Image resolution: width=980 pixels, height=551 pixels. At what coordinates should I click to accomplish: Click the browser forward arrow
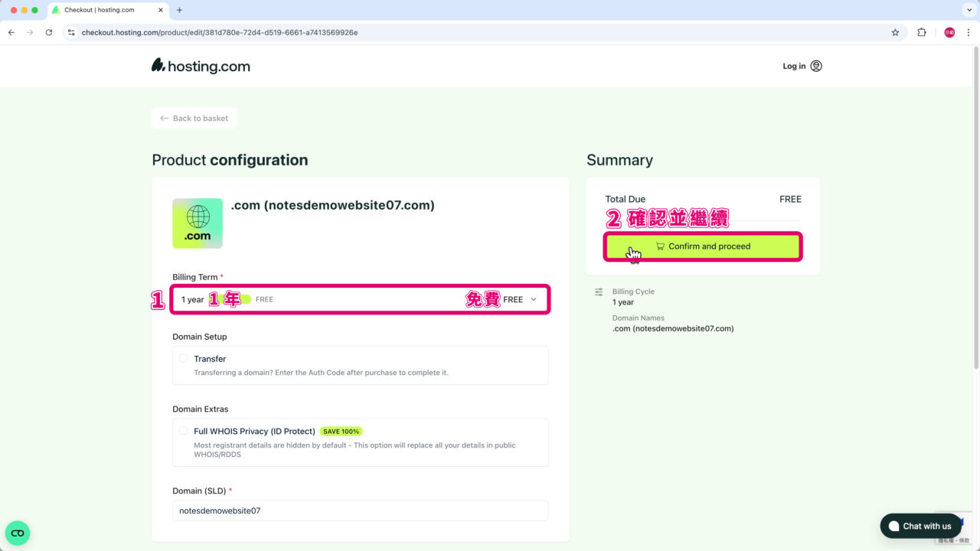click(30, 33)
